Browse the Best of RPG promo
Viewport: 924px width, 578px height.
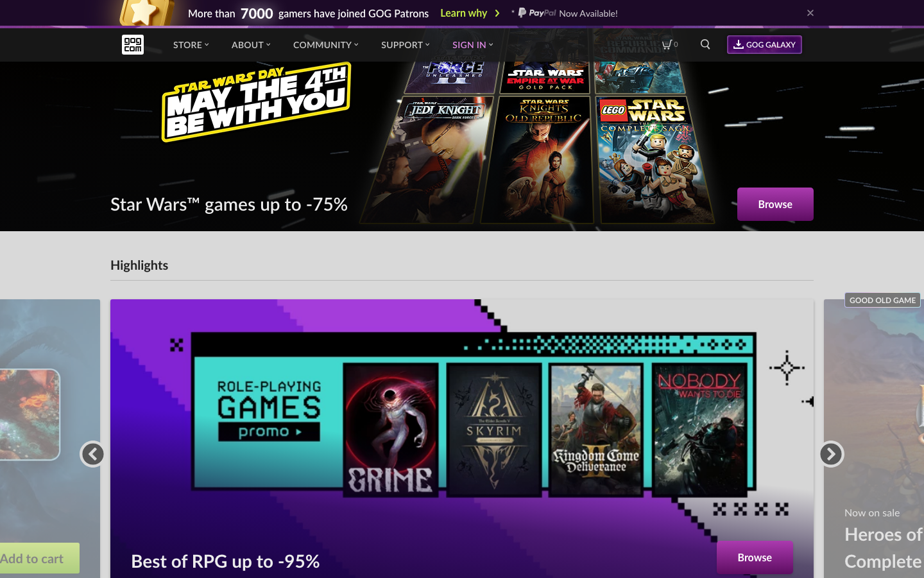(x=755, y=557)
